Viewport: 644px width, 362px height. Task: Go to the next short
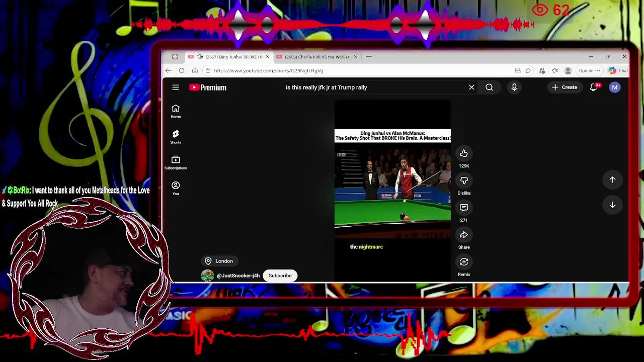tap(612, 205)
